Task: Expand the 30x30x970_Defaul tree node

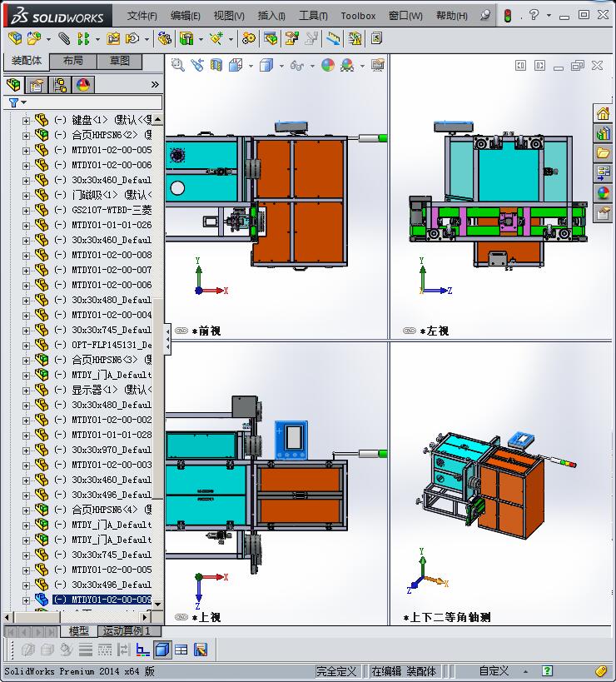Action: click(26, 451)
